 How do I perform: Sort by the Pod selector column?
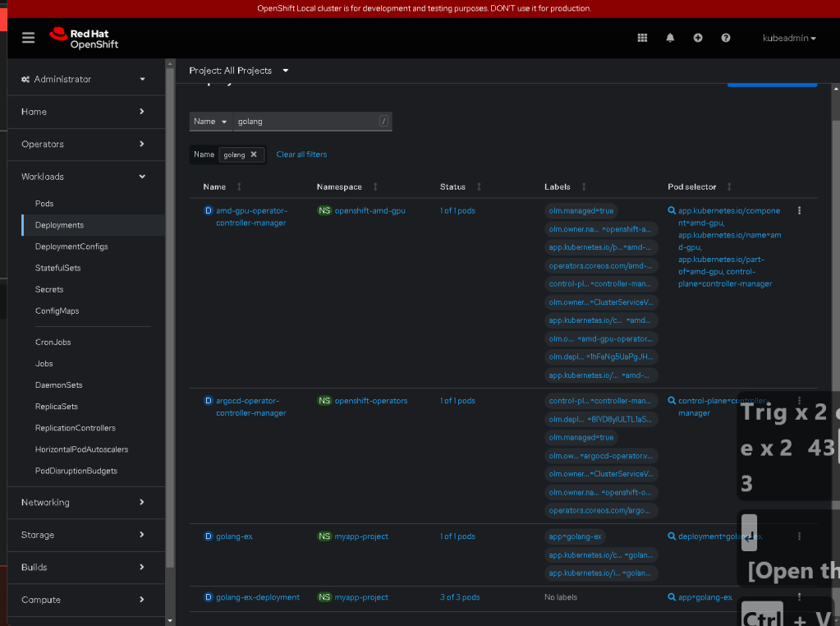tap(699, 186)
